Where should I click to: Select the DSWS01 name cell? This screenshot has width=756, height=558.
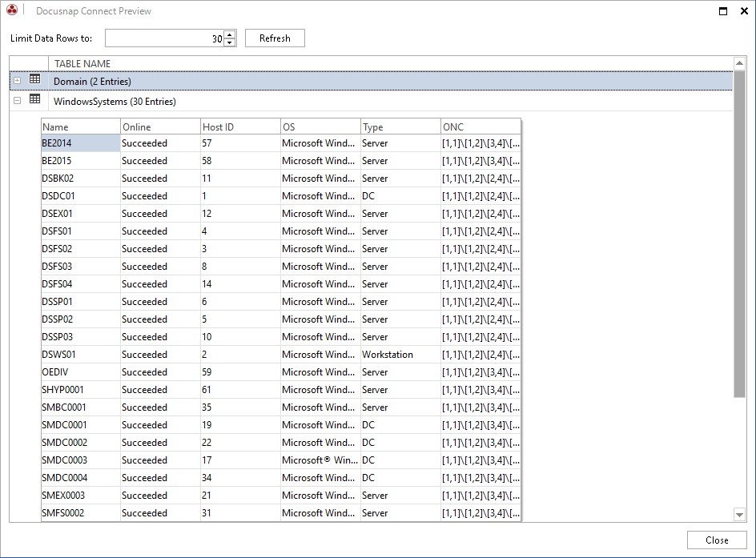[x=81, y=354]
